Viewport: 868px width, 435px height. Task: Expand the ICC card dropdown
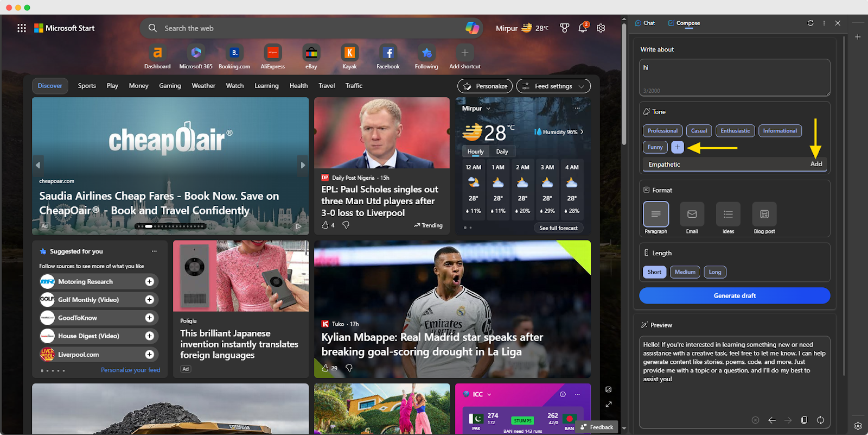(489, 394)
